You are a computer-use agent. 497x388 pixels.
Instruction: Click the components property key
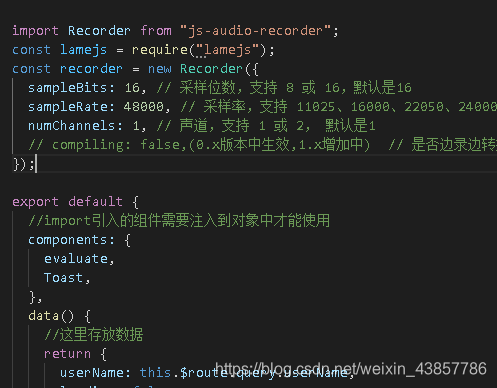pos(68,240)
